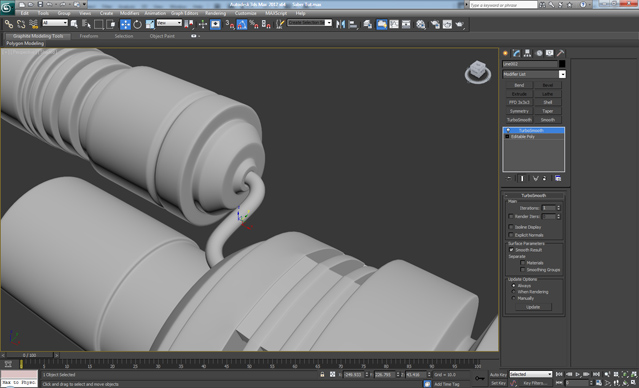Open the Utilities hammer panel tab

pyautogui.click(x=561, y=53)
